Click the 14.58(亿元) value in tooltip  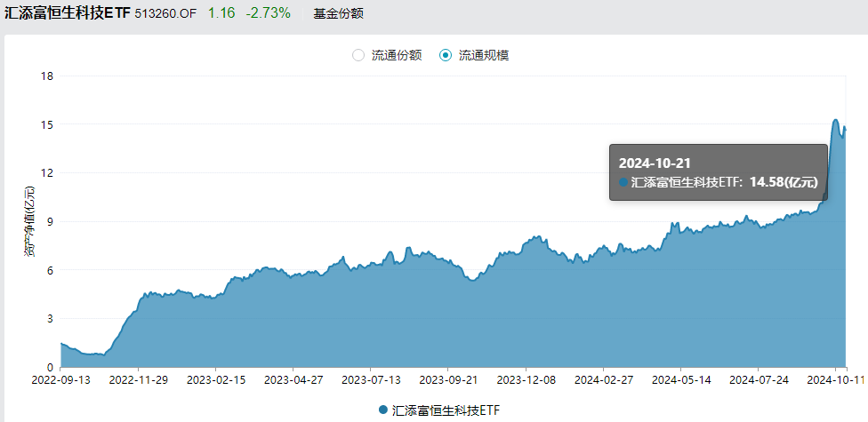click(784, 183)
